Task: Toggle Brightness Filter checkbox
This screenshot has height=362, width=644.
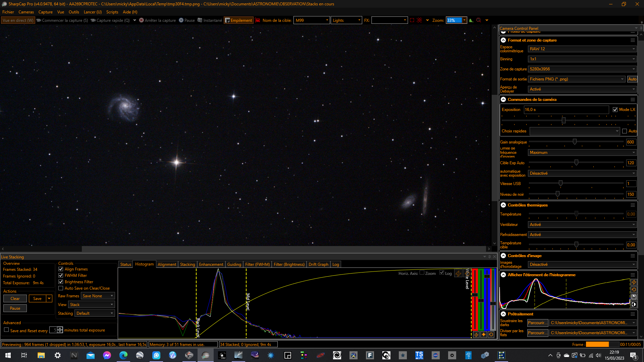Action: [61, 282]
